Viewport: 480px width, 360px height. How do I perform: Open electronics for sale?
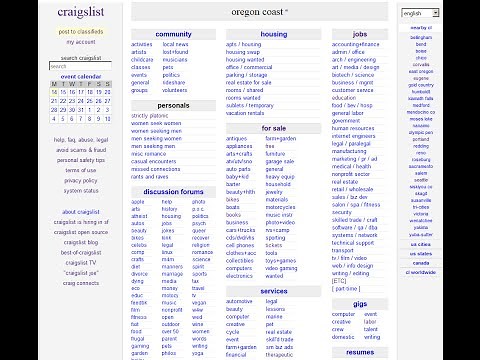239,276
